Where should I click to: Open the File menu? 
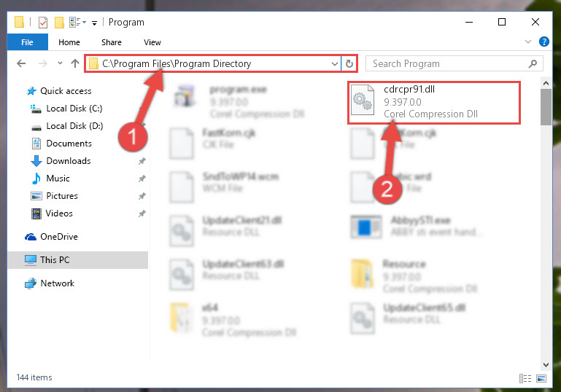point(27,42)
